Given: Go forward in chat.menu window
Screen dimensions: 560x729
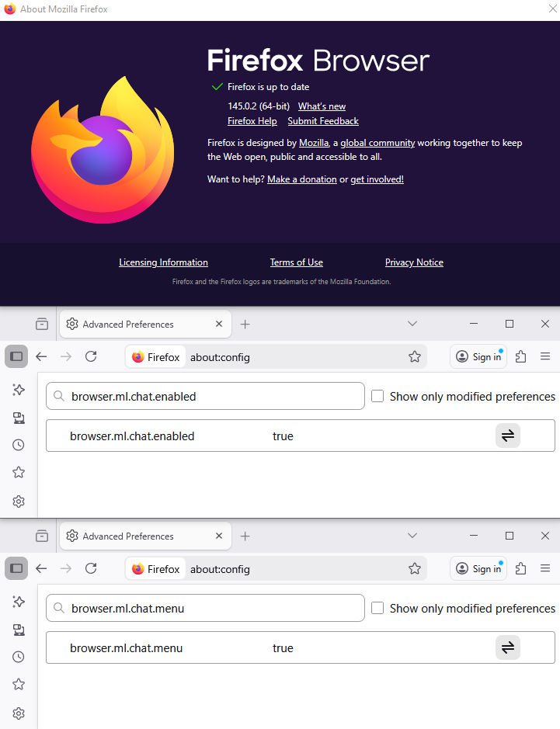Looking at the screenshot, I should pos(66,568).
